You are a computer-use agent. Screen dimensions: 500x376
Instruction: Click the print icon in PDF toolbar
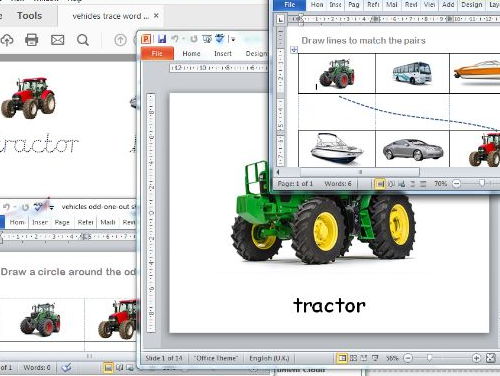click(x=31, y=40)
